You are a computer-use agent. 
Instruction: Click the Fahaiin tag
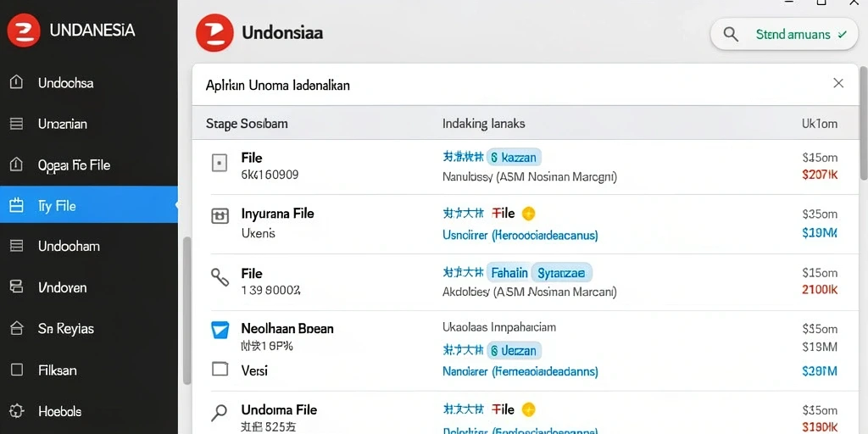pyautogui.click(x=509, y=273)
